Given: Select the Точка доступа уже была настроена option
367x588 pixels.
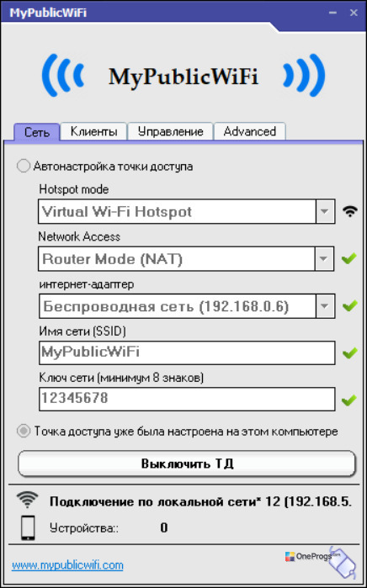Looking at the screenshot, I should click(24, 432).
